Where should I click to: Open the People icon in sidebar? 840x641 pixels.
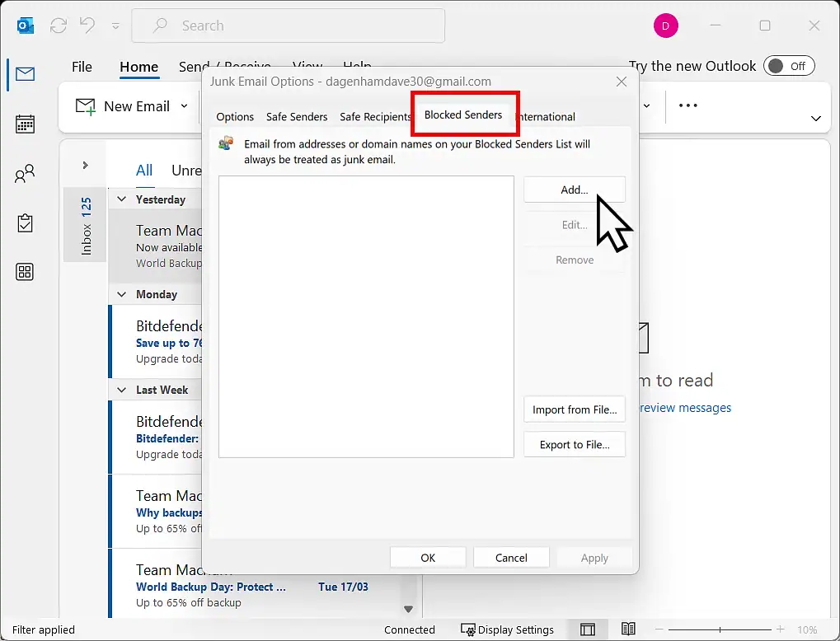pos(25,174)
